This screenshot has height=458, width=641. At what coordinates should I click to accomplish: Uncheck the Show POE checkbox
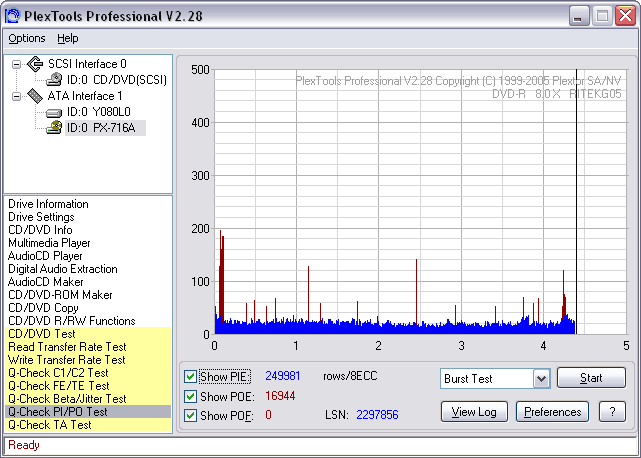tap(190, 396)
